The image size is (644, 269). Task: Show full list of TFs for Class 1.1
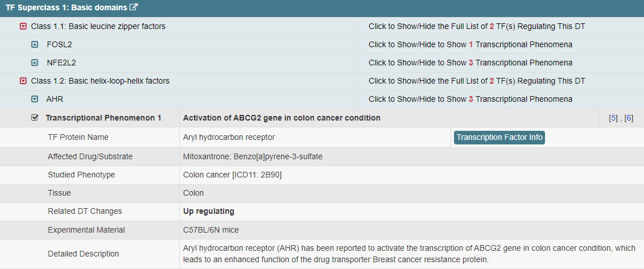[476, 26]
